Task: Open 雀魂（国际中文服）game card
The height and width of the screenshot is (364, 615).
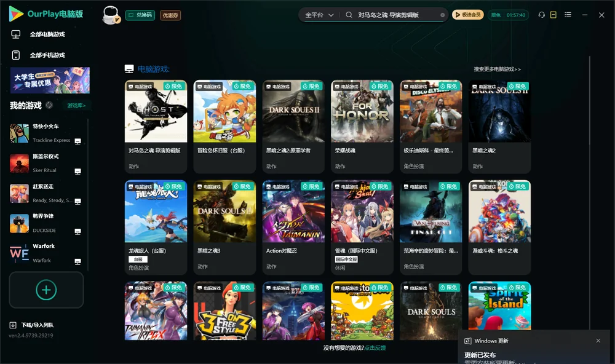Action: click(362, 227)
